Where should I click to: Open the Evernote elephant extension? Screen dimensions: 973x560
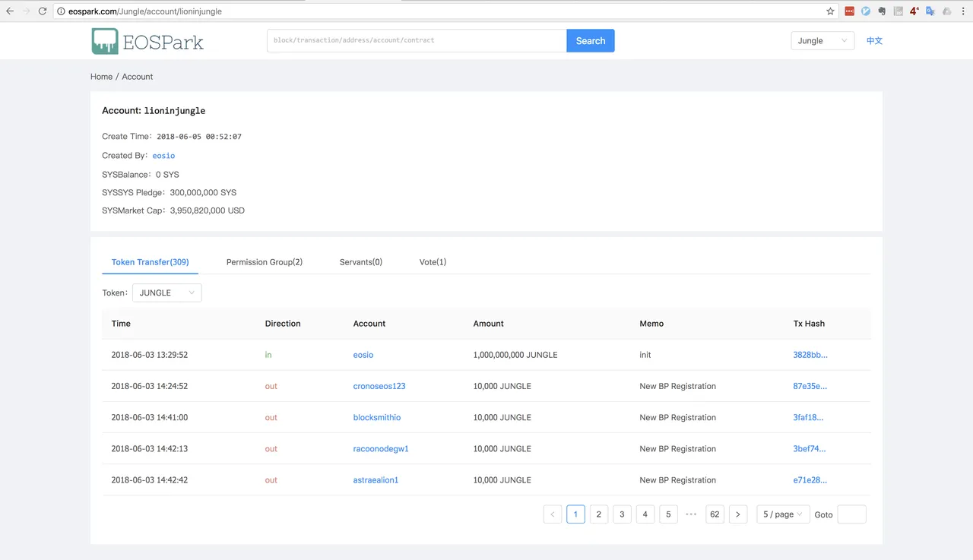[882, 11]
